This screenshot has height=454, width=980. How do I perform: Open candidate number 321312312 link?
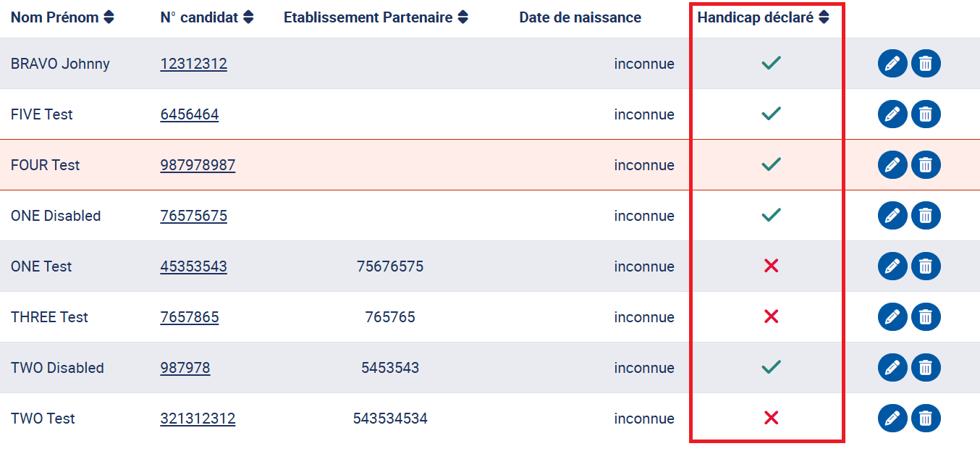point(198,419)
